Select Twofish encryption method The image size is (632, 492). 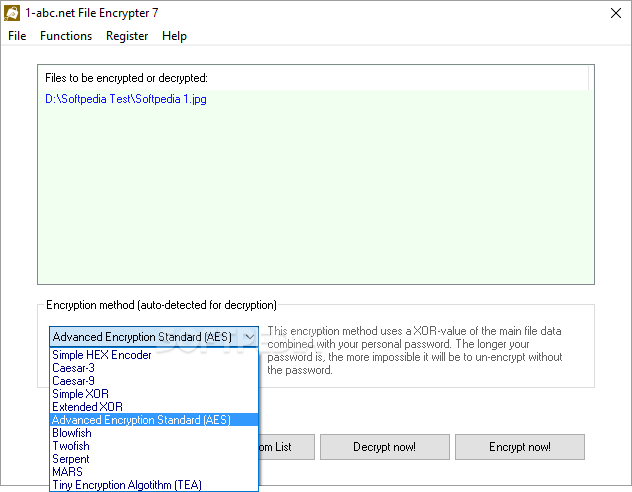coord(154,446)
